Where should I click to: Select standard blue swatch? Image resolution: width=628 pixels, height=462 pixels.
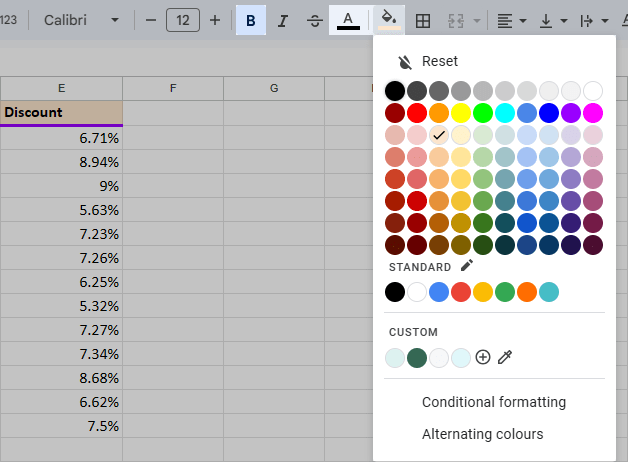439,292
